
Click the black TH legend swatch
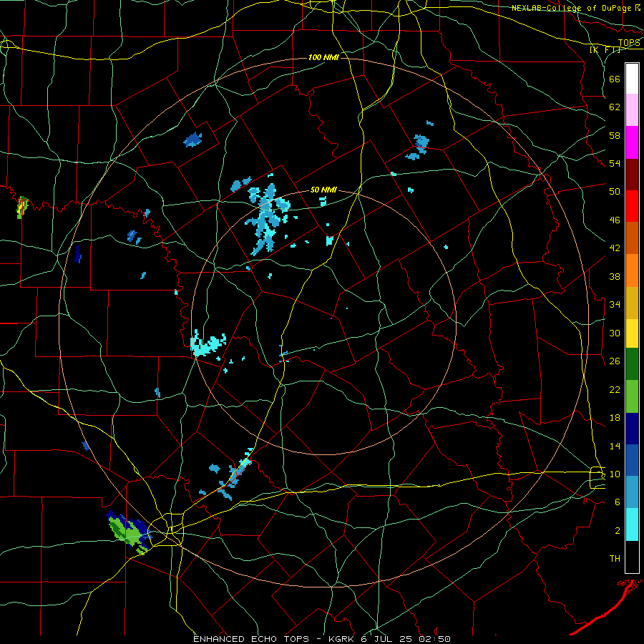click(x=632, y=557)
